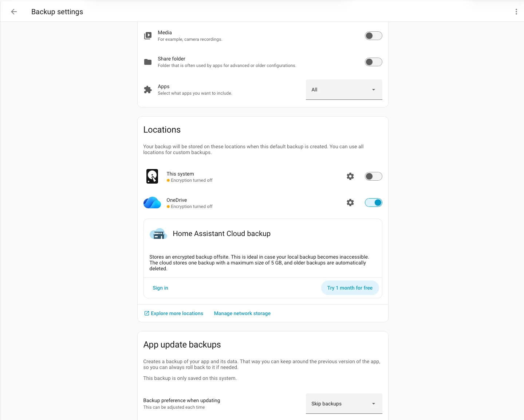524x420 pixels.
Task: Turn off the OneDrive location toggle
Action: click(x=374, y=203)
